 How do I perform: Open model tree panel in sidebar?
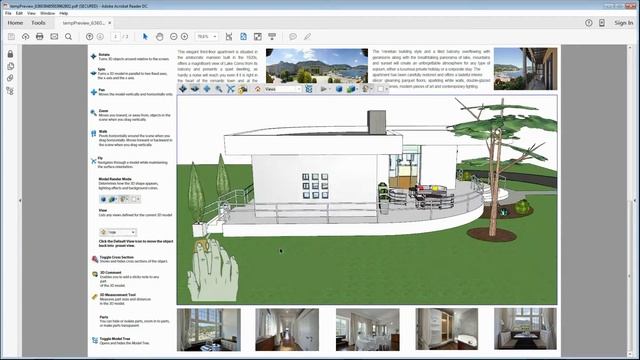tap(10, 91)
